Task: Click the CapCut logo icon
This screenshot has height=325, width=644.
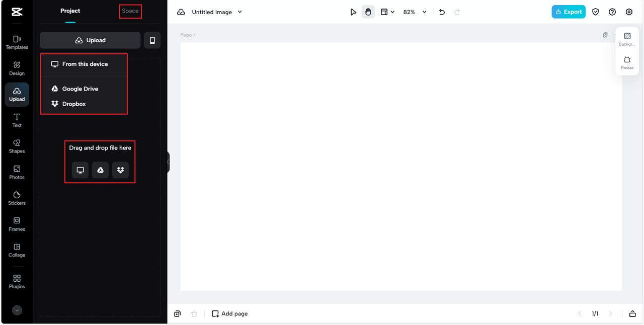Action: (x=17, y=12)
